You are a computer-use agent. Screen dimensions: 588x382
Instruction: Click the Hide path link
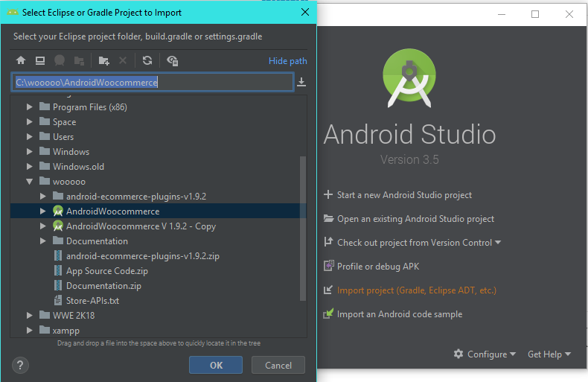[x=287, y=61]
